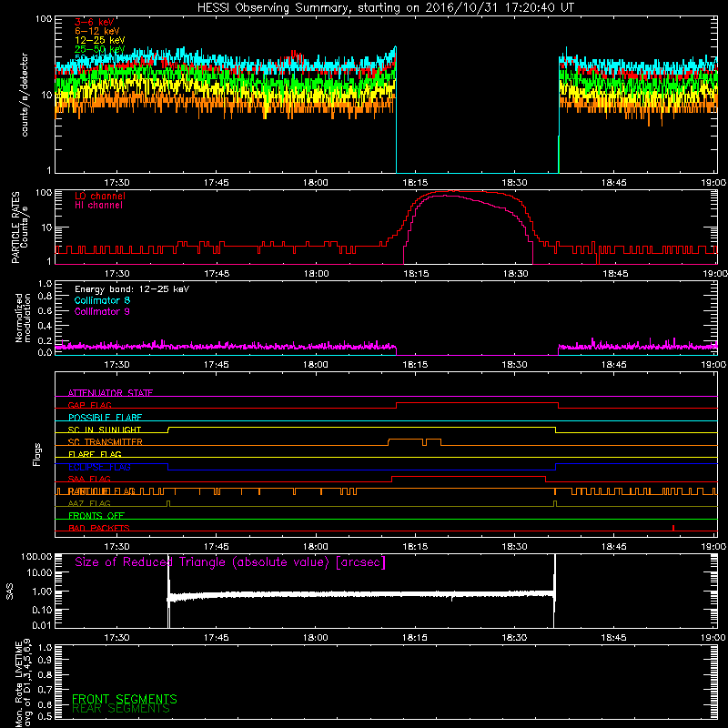Select the 3-6 keV legend label
728x728 pixels.
tap(95, 22)
